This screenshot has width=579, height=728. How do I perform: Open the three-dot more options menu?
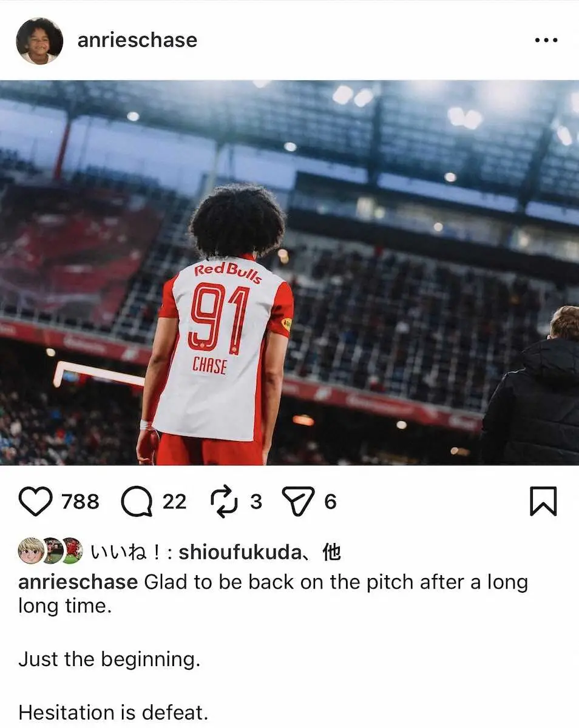546,40
